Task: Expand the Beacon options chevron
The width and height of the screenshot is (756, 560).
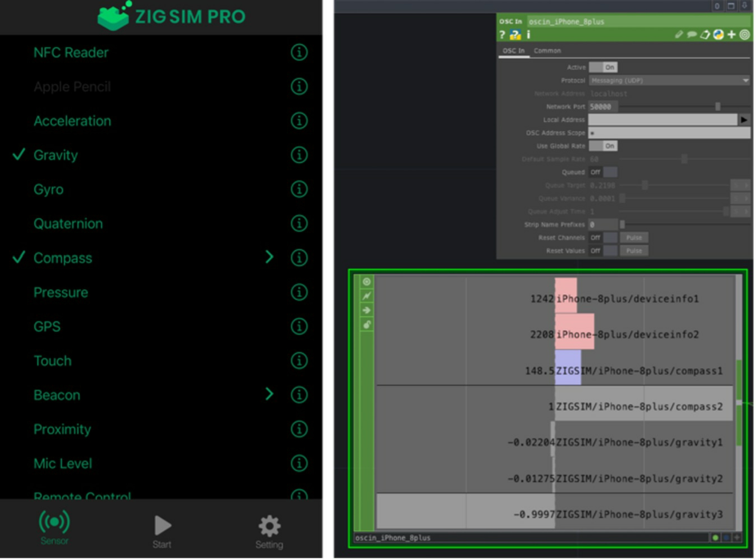Action: tap(269, 394)
